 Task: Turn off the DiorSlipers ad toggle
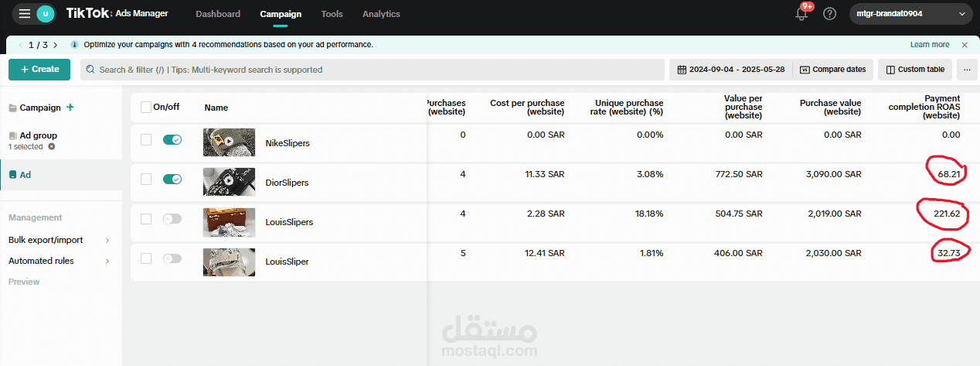[172, 179]
